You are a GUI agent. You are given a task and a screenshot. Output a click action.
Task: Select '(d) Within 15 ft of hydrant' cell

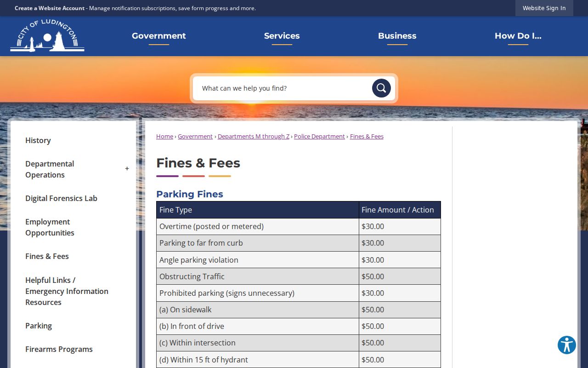click(258, 360)
